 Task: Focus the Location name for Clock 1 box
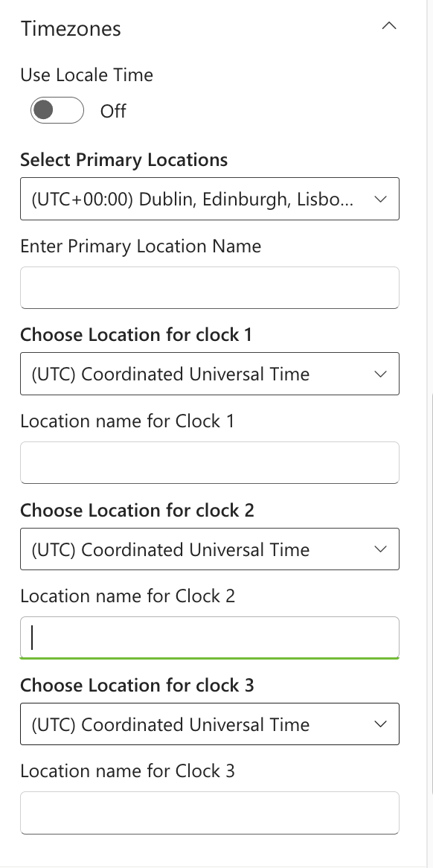[209, 462]
